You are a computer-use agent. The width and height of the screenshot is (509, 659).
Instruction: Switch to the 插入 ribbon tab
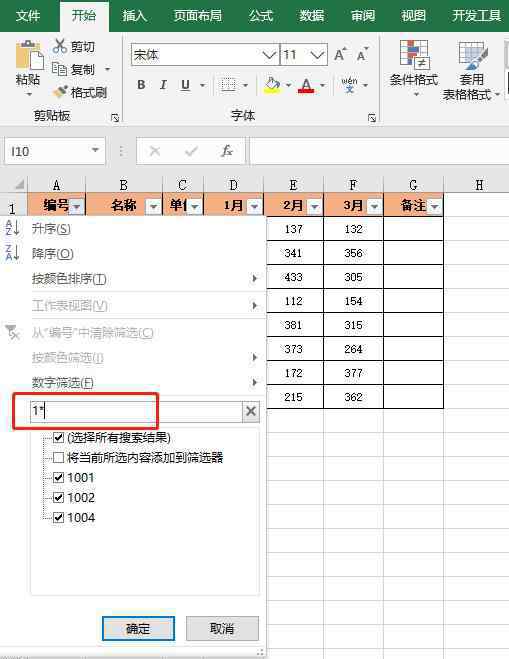click(134, 16)
